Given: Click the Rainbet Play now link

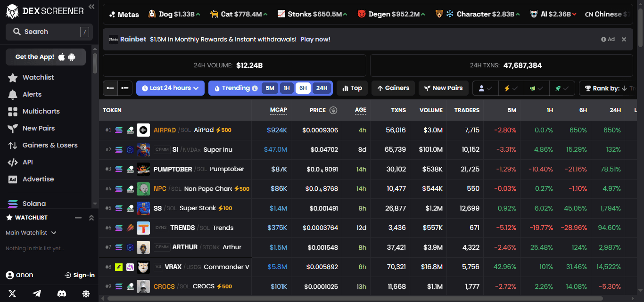Looking at the screenshot, I should 315,39.
